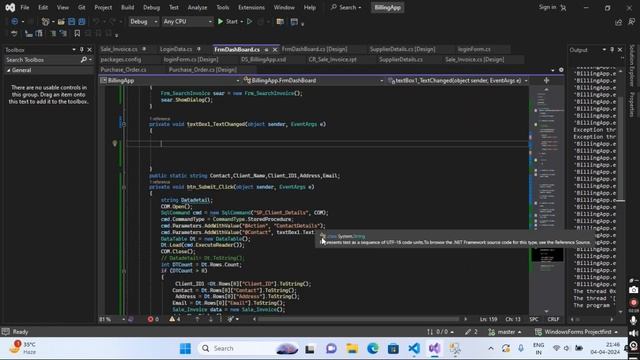Click the Sign in link
Screen dimensions: 640x360
click(x=547, y=7)
